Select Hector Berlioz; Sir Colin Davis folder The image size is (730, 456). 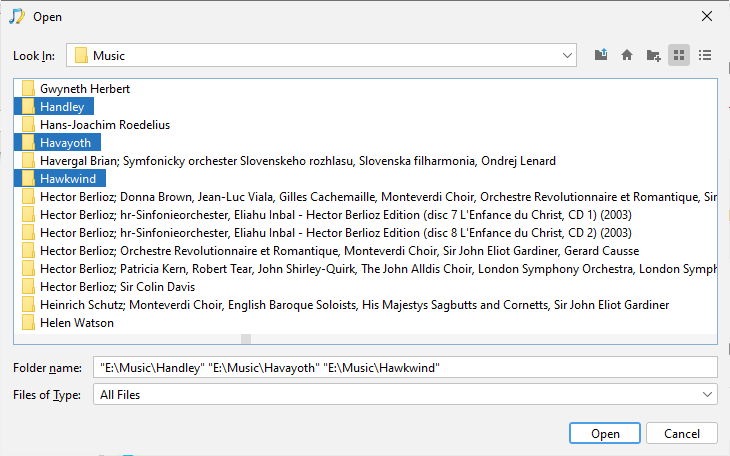(x=117, y=287)
